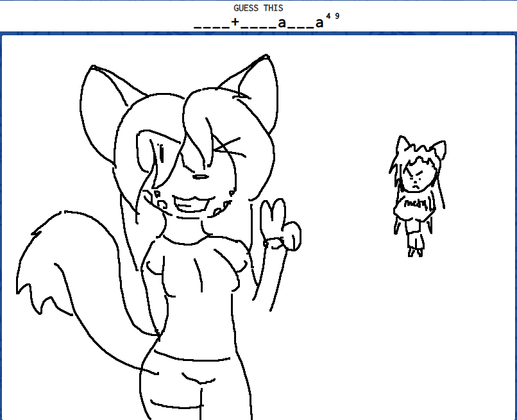This screenshot has width=517, height=420.
Task: Click the "GUESS THIS" heading text
Action: (x=258, y=8)
